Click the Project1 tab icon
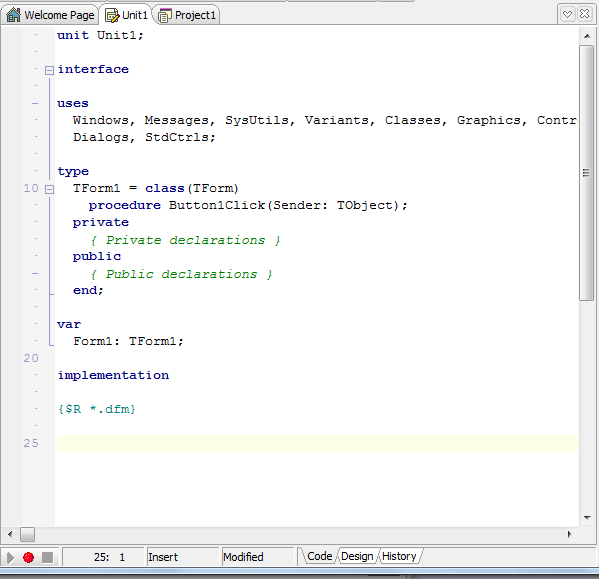The image size is (599, 579). 165,16
